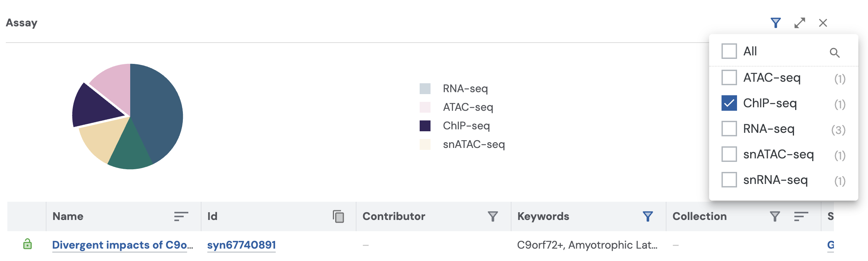Open the Collection column filter

(775, 216)
